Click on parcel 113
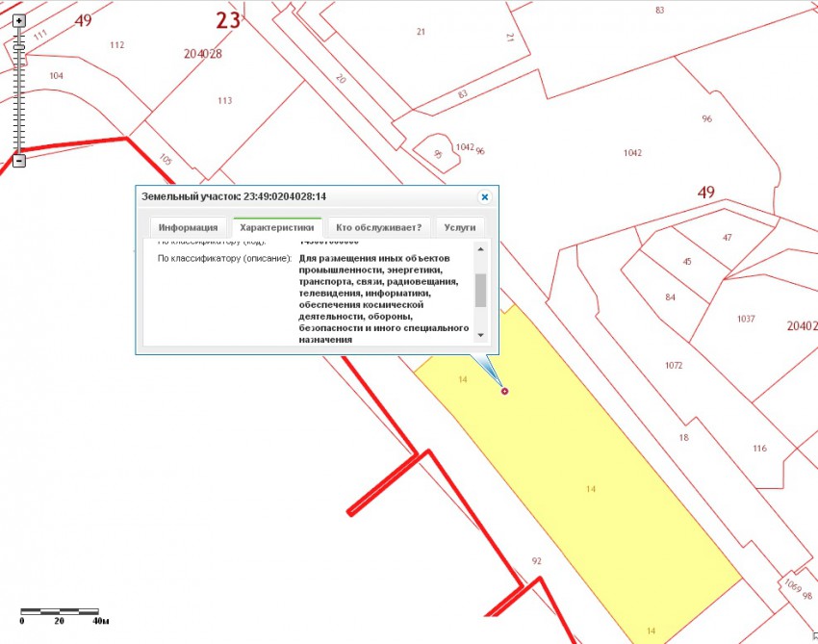Viewport: 818px width, 644px height. coord(224,101)
